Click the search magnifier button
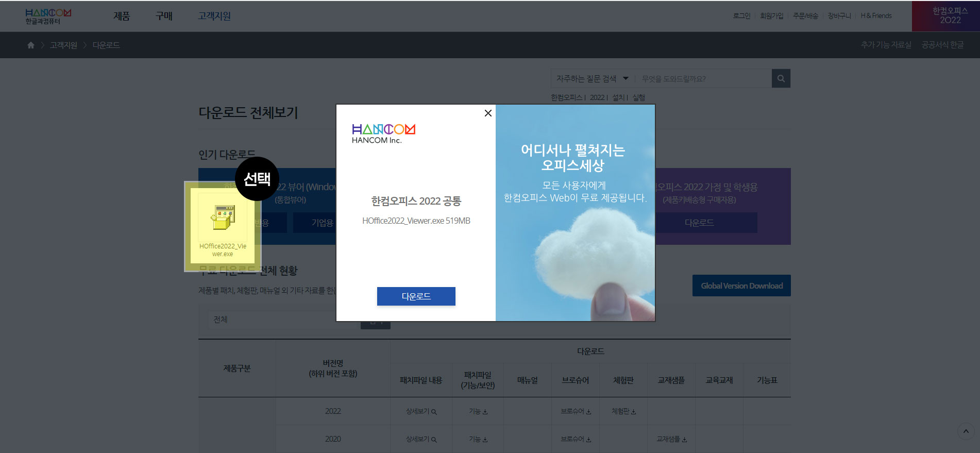Image resolution: width=980 pixels, height=453 pixels. 781,78
